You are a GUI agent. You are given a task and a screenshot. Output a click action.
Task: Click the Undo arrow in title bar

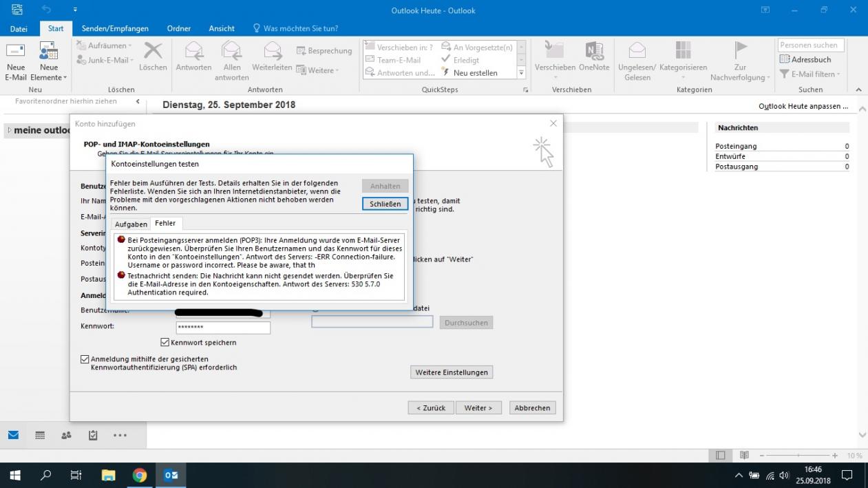[x=46, y=10]
